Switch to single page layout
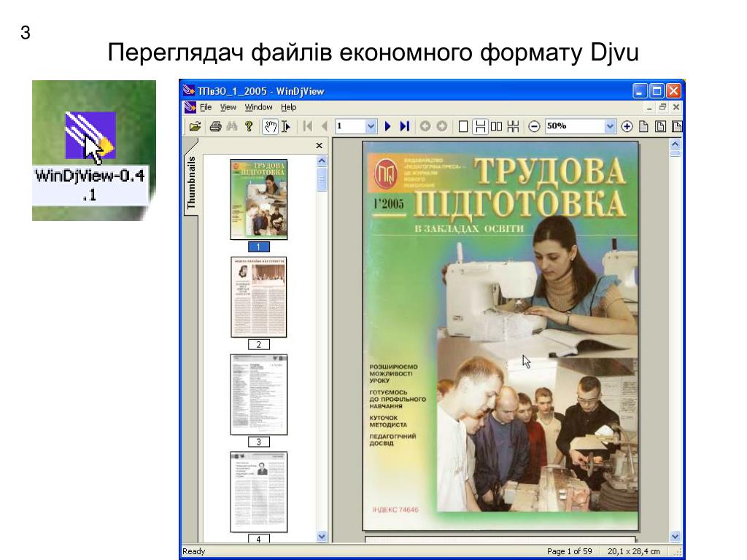The width and height of the screenshot is (747, 560). pos(462,127)
